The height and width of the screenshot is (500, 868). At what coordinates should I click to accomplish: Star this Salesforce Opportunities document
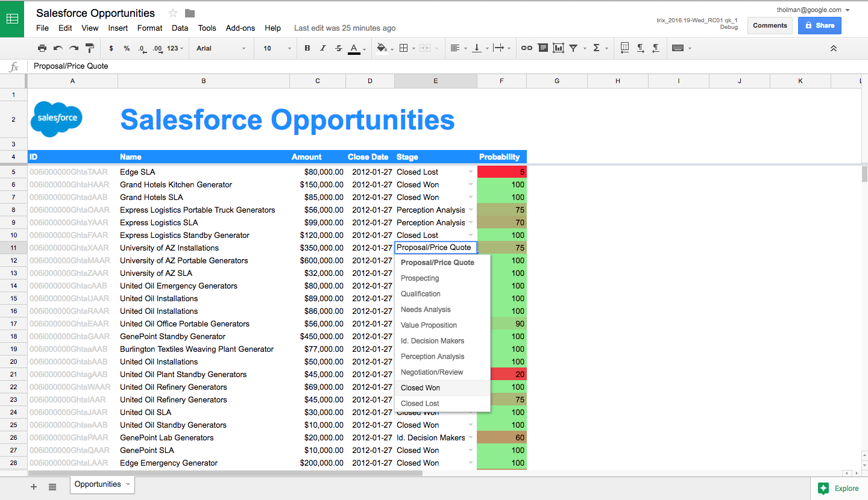173,13
